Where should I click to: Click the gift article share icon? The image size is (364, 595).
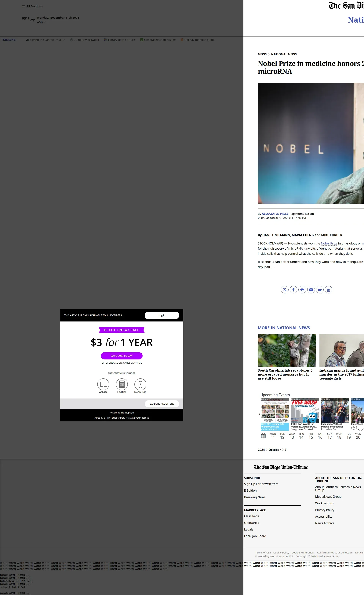point(329,289)
